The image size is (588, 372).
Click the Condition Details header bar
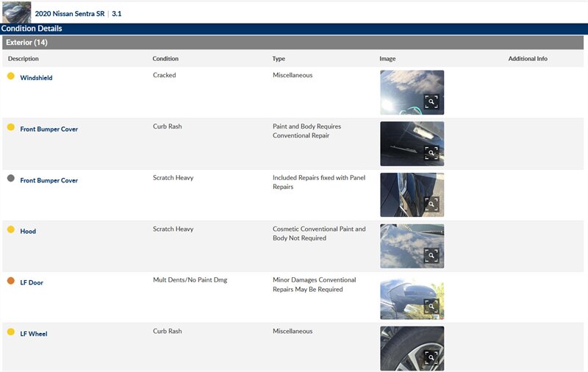[x=32, y=29]
